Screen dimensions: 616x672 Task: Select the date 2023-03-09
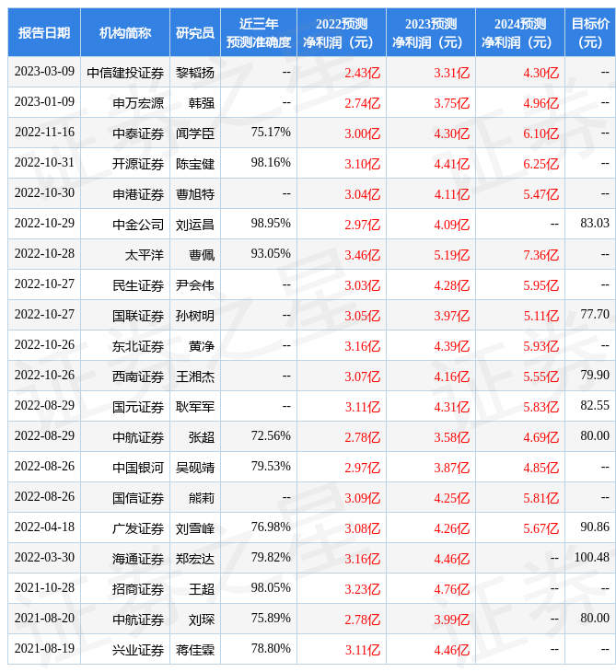click(44, 72)
